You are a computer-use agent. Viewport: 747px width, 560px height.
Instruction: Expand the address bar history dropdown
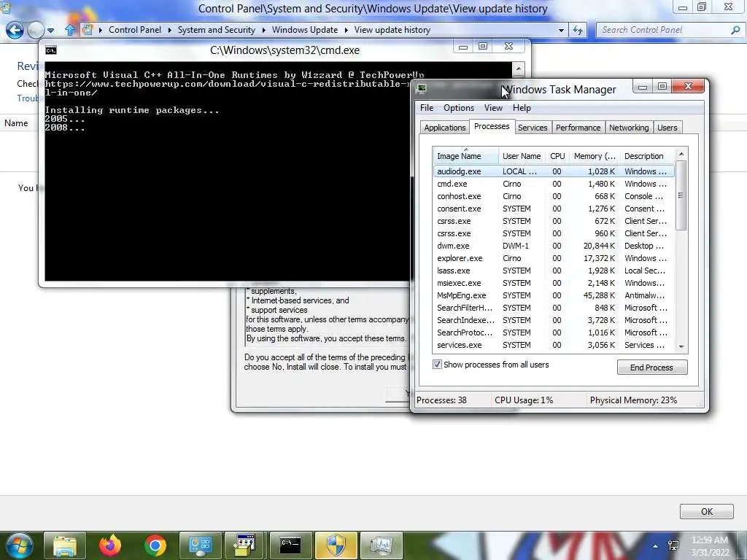pyautogui.click(x=561, y=30)
